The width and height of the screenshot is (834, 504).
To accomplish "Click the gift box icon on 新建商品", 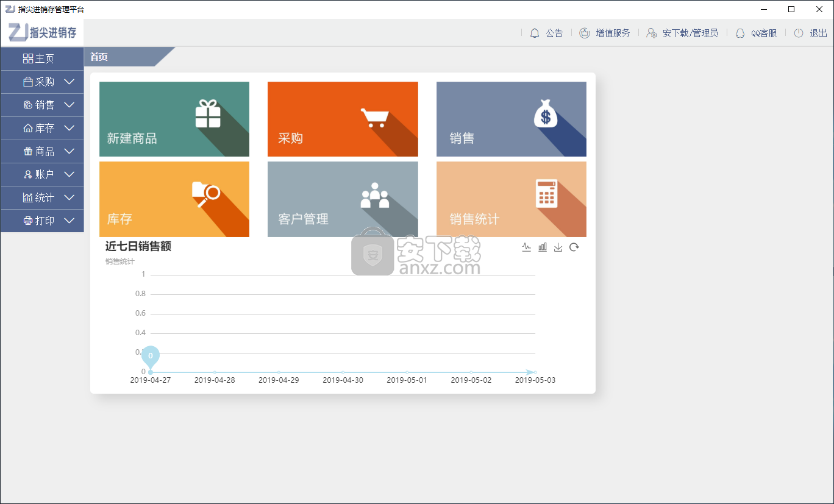I will tap(208, 114).
